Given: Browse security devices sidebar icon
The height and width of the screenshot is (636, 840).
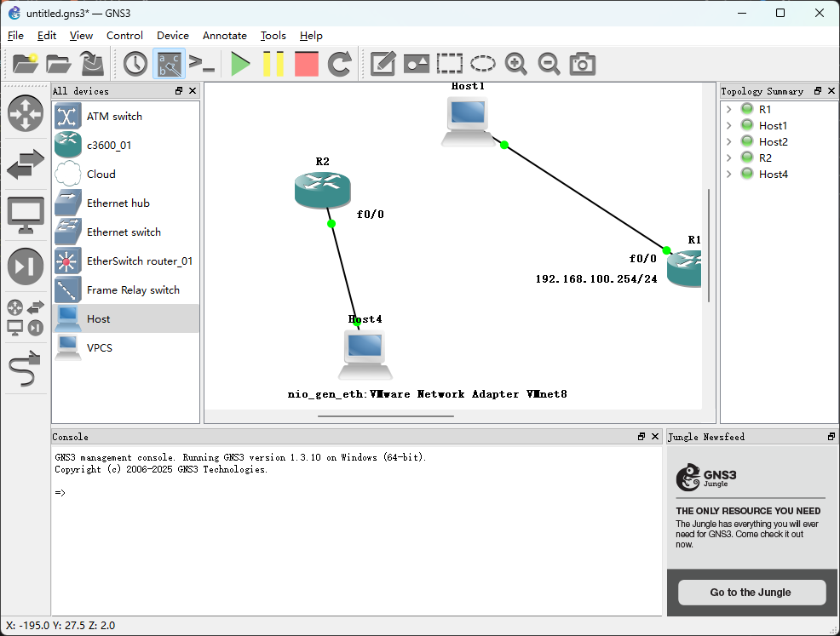Looking at the screenshot, I should tap(26, 266).
